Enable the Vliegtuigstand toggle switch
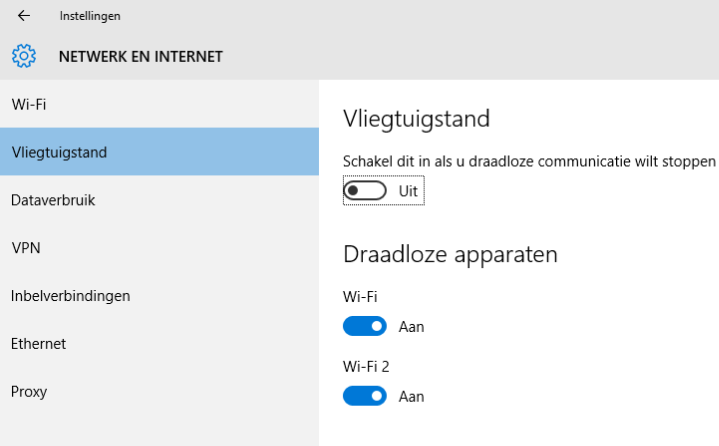The height and width of the screenshot is (446, 719). coord(365,190)
